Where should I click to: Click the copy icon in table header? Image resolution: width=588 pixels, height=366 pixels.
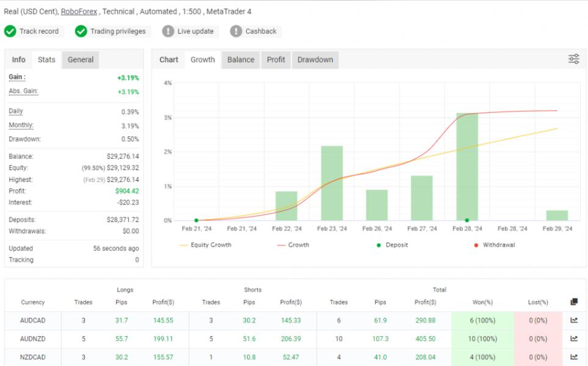coord(573,302)
